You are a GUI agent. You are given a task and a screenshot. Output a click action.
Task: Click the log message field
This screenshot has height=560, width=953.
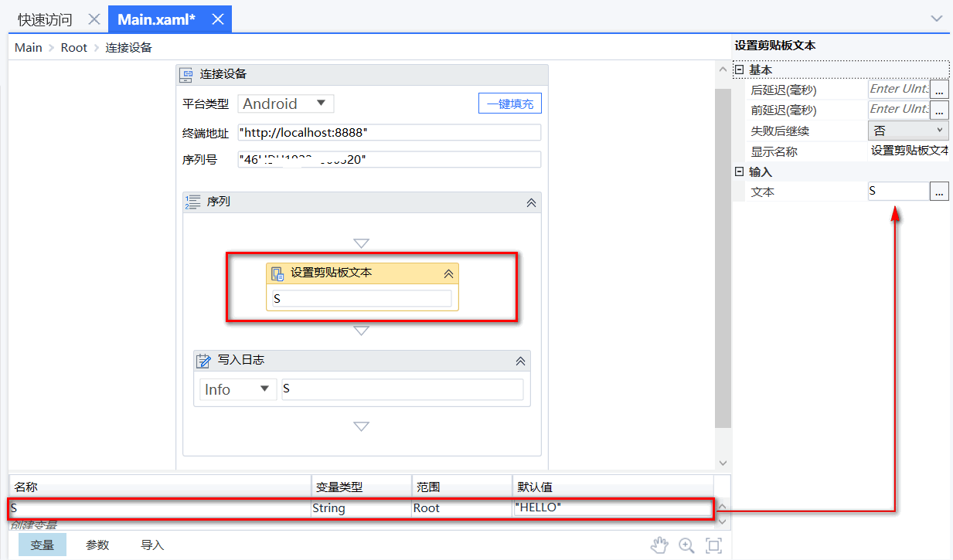402,389
